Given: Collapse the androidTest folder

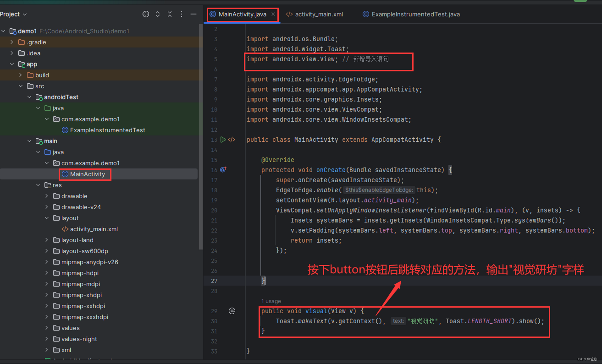Looking at the screenshot, I should click(29, 97).
